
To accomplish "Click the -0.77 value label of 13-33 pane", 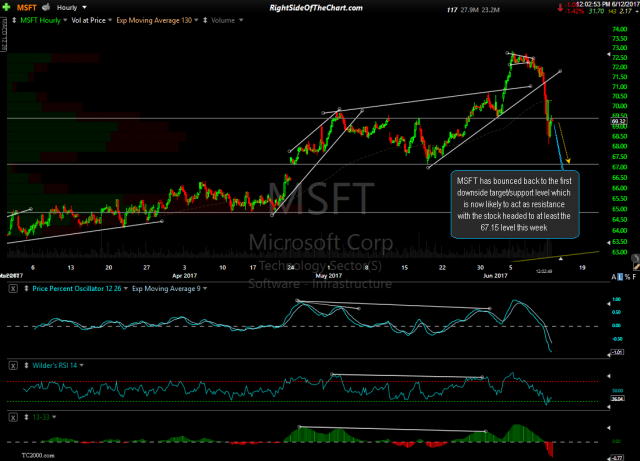I will 617,458.
